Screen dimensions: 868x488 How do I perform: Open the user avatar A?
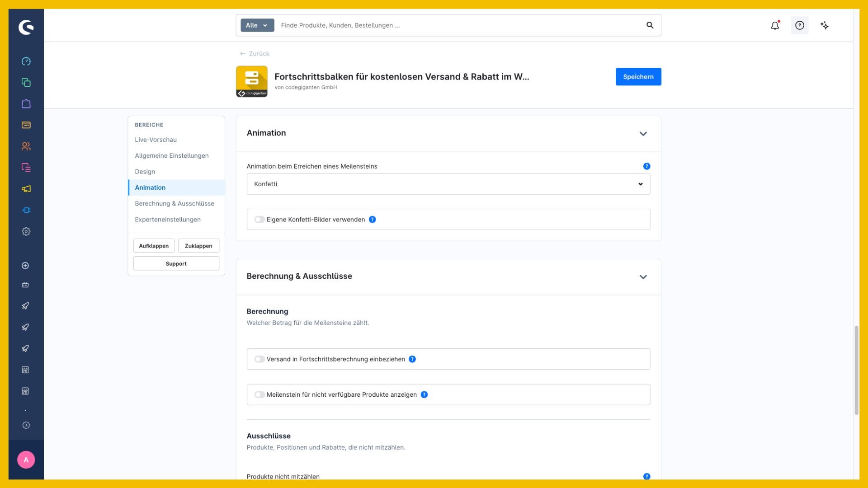pos(26,460)
